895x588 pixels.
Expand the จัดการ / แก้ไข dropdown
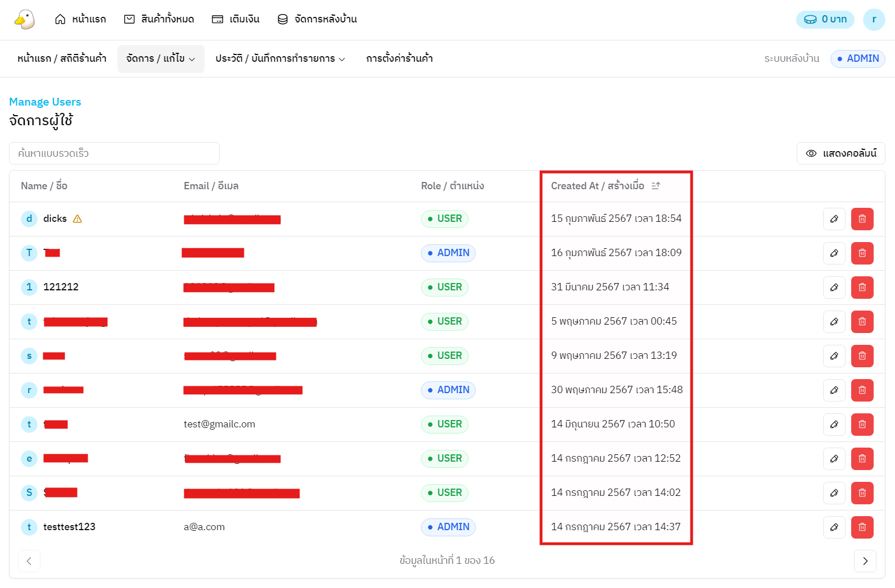[x=161, y=58]
